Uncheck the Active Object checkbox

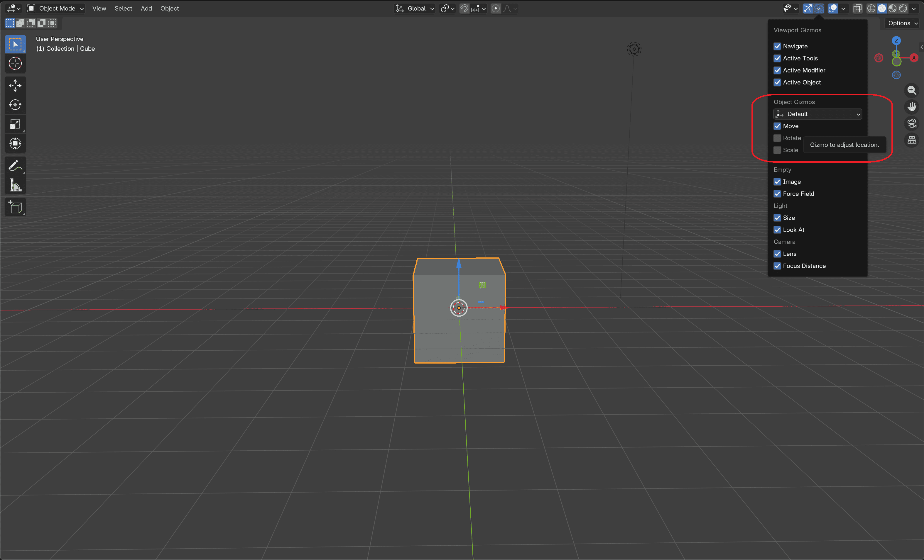(777, 82)
